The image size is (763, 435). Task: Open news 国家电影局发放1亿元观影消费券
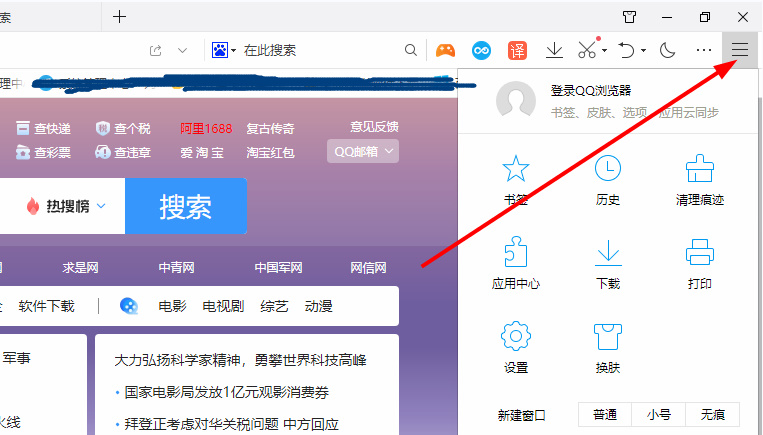click(x=227, y=392)
